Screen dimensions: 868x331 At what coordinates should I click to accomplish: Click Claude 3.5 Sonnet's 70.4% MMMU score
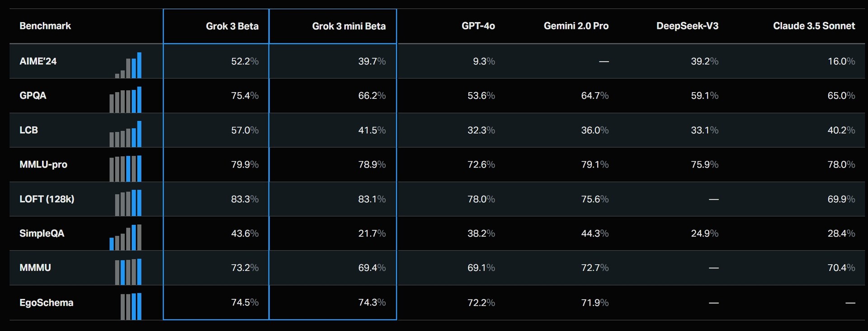[x=841, y=268]
